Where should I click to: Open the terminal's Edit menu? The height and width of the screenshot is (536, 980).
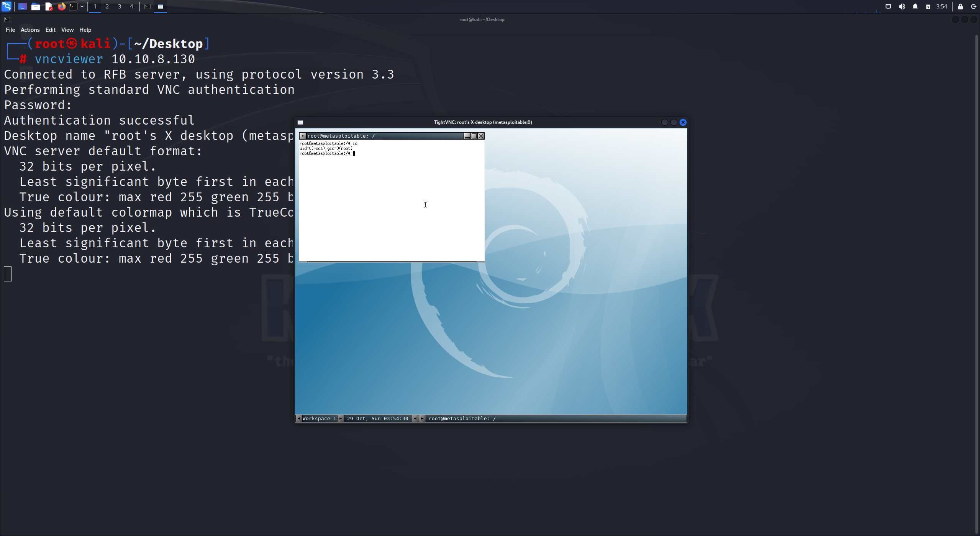(51, 30)
